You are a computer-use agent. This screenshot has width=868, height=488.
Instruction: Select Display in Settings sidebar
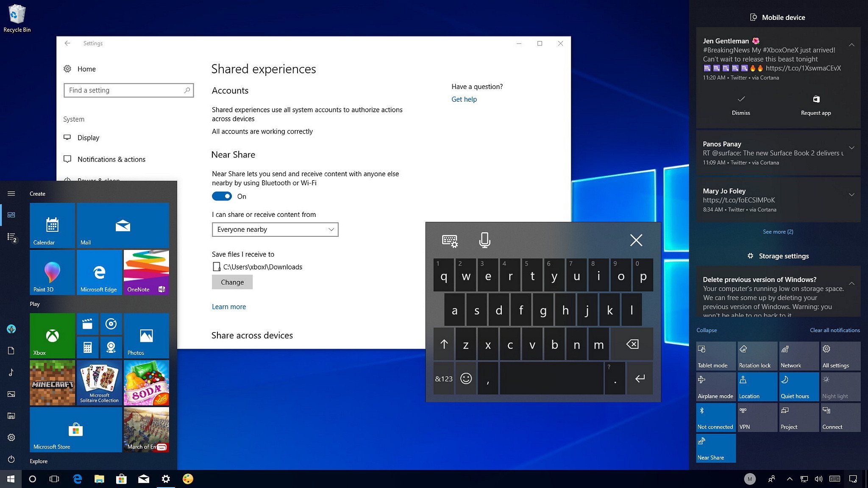(x=88, y=138)
